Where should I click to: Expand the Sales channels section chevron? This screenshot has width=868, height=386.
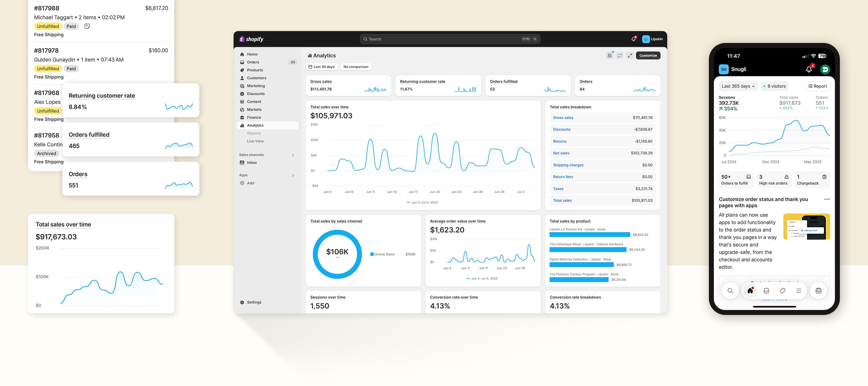tap(293, 155)
